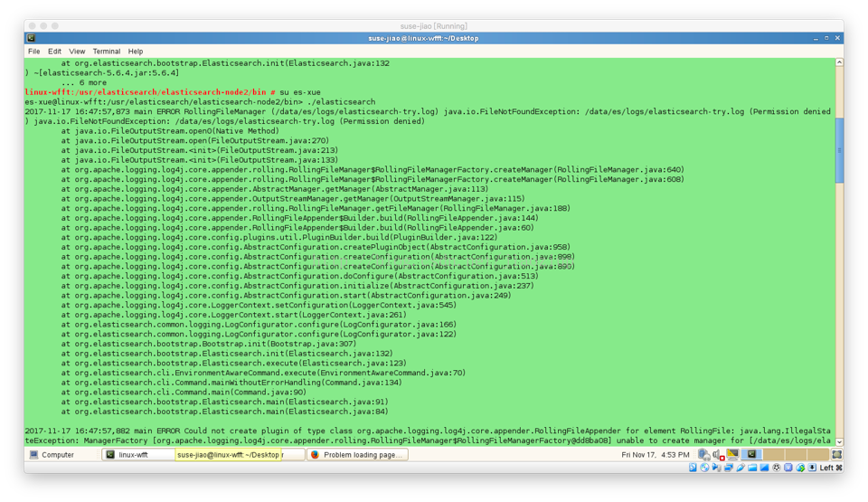Switch to the third workspace in pager
Screen dimensions: 868x502
(x=796, y=454)
